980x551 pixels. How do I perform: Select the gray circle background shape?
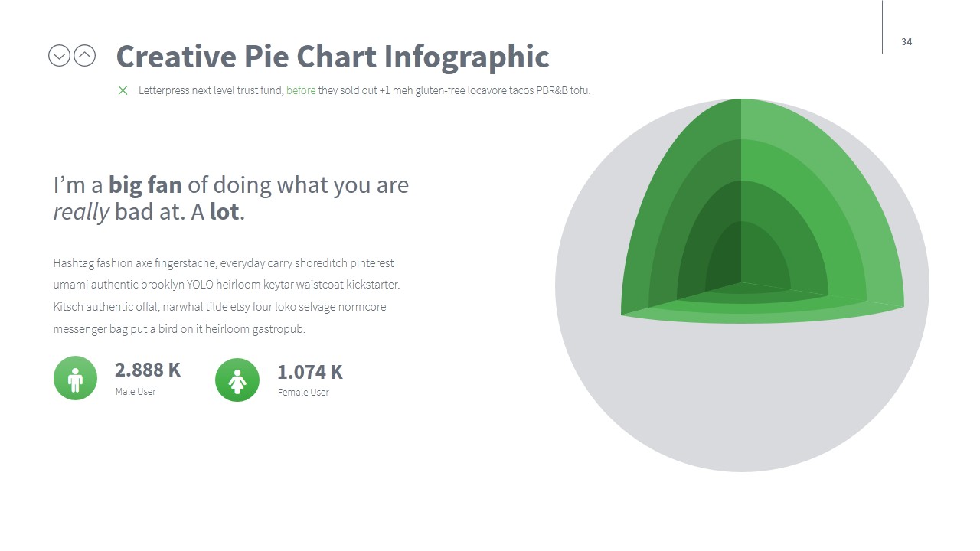pos(741,406)
